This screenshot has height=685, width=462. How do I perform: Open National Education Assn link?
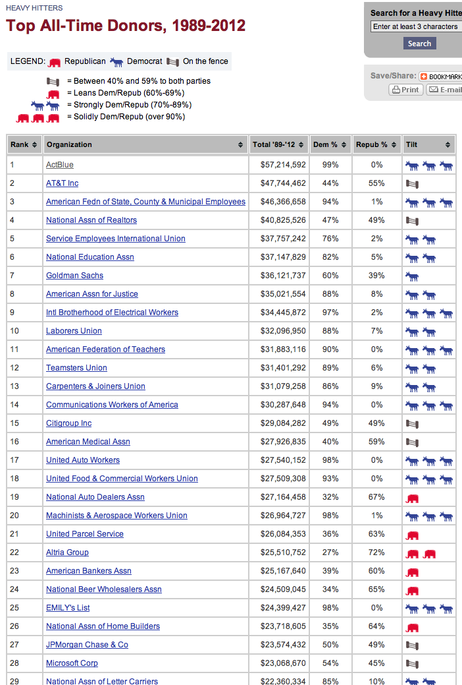90,257
